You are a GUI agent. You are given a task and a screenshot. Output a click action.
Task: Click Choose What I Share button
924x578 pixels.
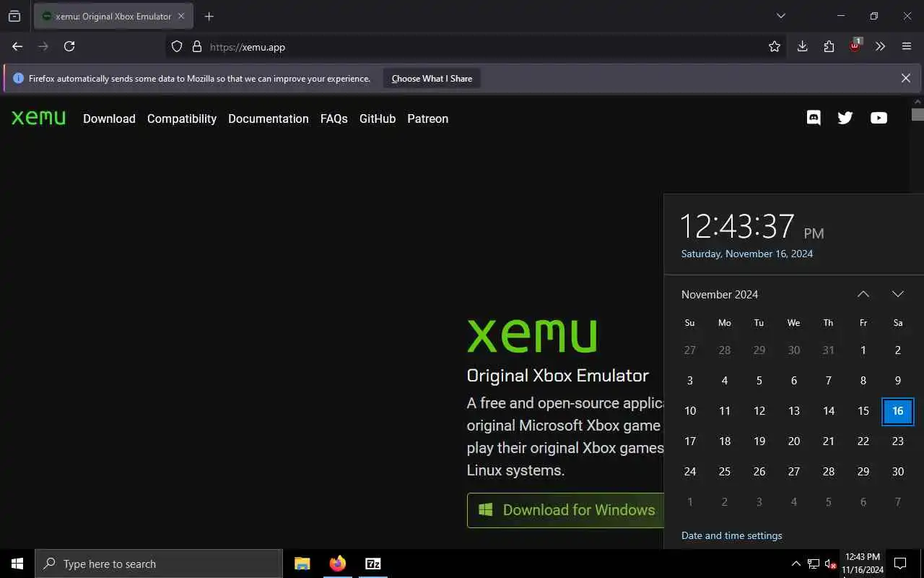432,78
